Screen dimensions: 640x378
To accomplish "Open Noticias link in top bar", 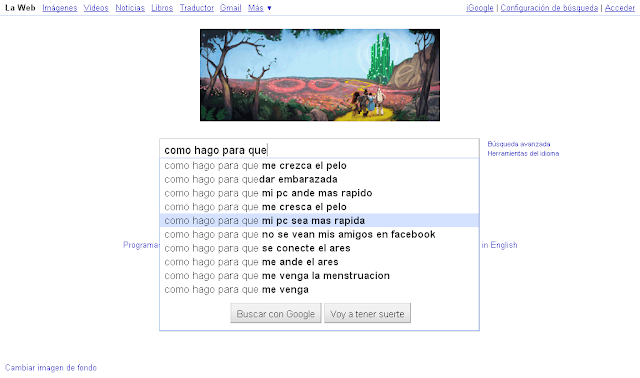I will (130, 8).
